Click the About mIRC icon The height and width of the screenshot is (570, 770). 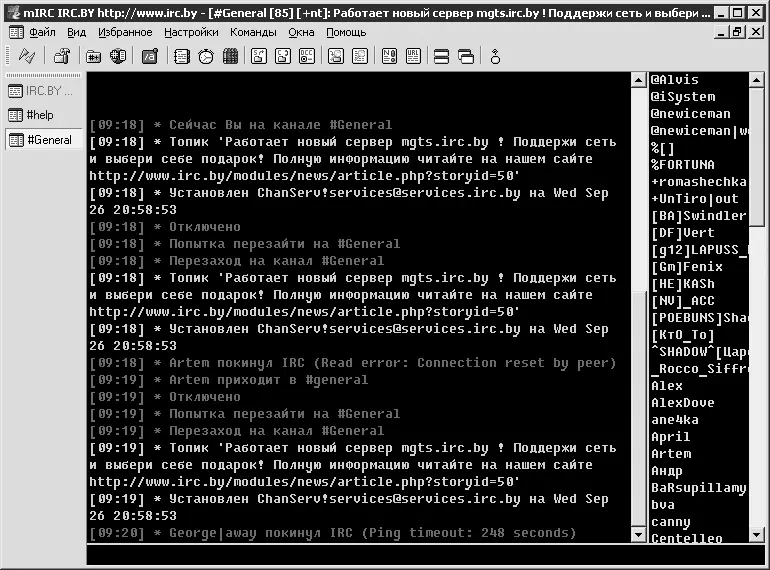495,56
